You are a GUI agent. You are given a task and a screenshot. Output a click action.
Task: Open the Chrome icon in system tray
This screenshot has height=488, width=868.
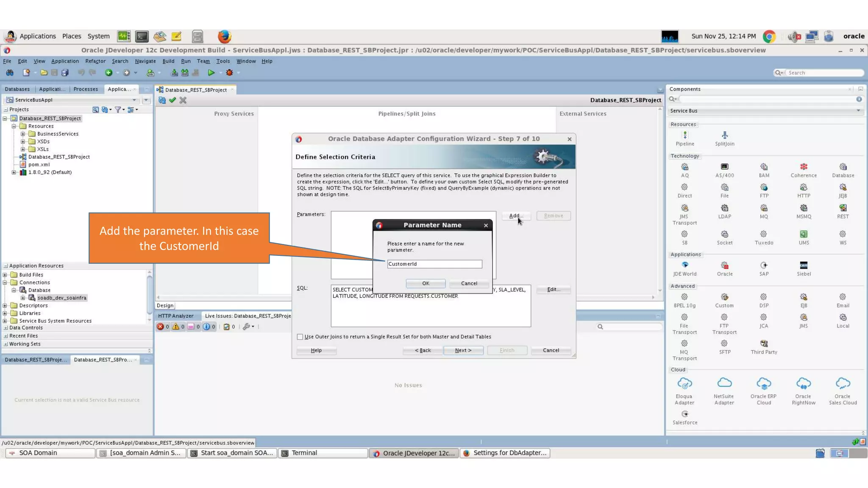point(769,36)
